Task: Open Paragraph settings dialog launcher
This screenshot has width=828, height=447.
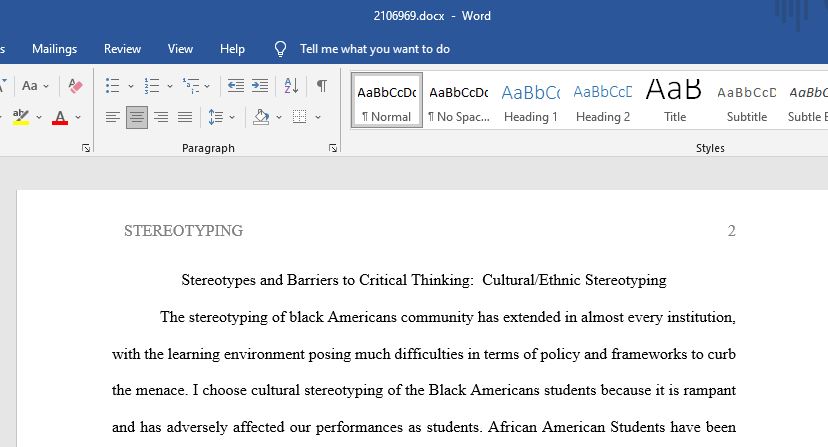Action: tap(333, 148)
